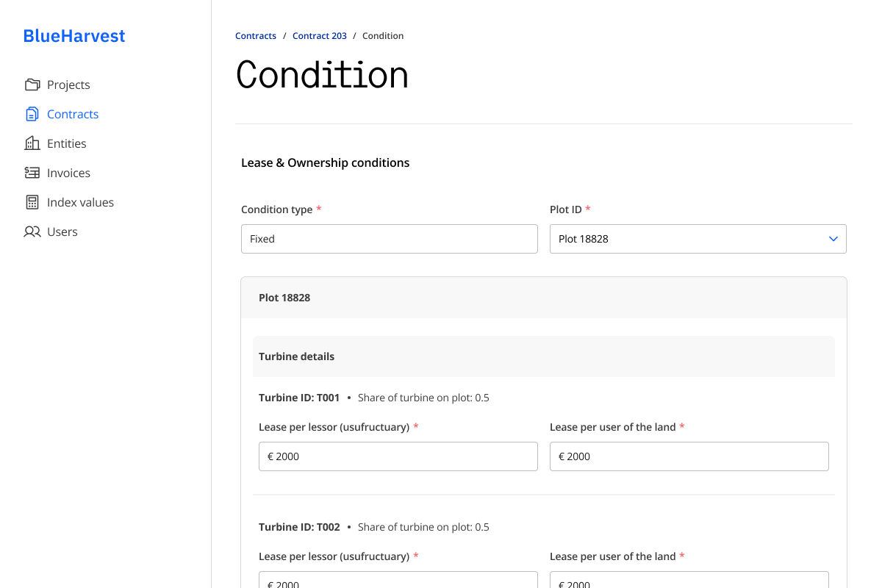Click T001 lease per user field
This screenshot has width=882, height=588.
(689, 456)
